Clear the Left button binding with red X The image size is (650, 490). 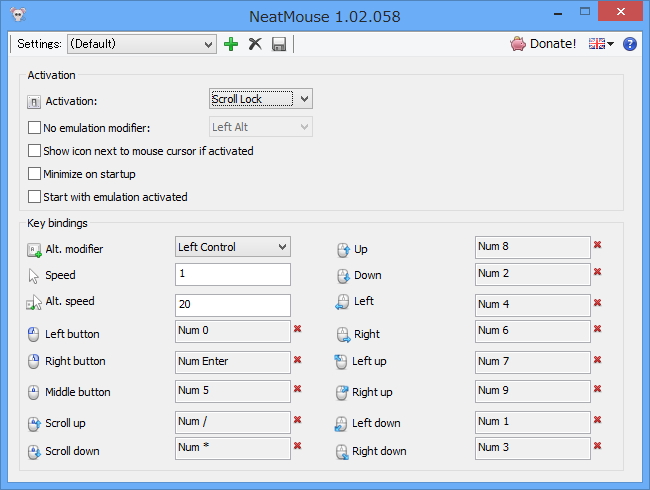(x=297, y=329)
